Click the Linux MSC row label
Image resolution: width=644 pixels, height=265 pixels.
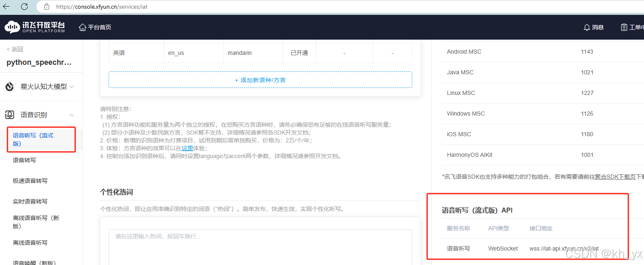(x=461, y=93)
